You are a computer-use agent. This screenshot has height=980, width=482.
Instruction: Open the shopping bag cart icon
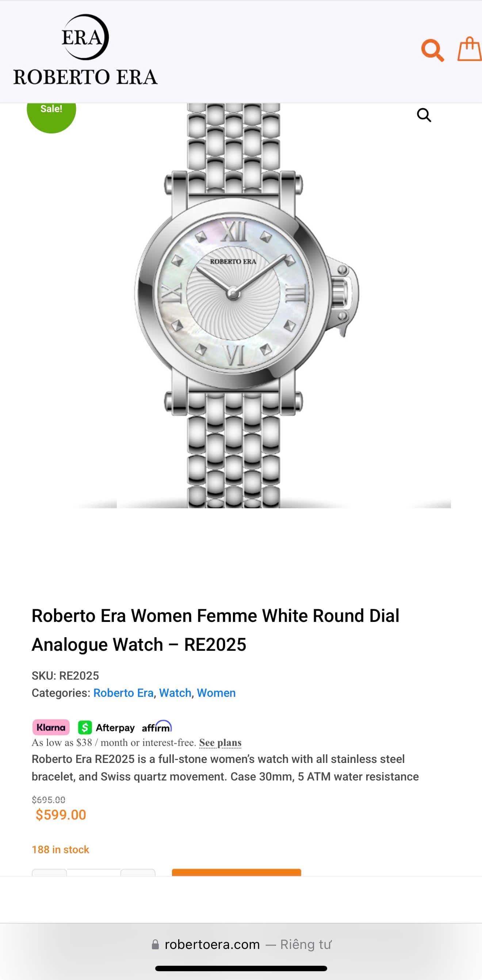(470, 49)
